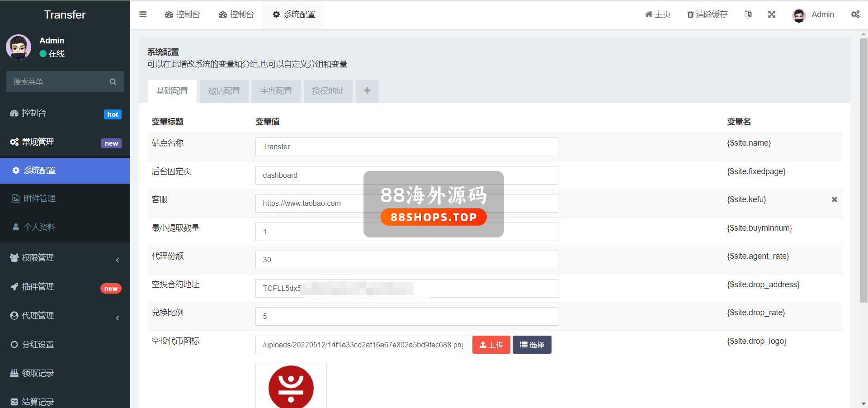Delete the {$site.kefu} row with X icon

point(835,199)
